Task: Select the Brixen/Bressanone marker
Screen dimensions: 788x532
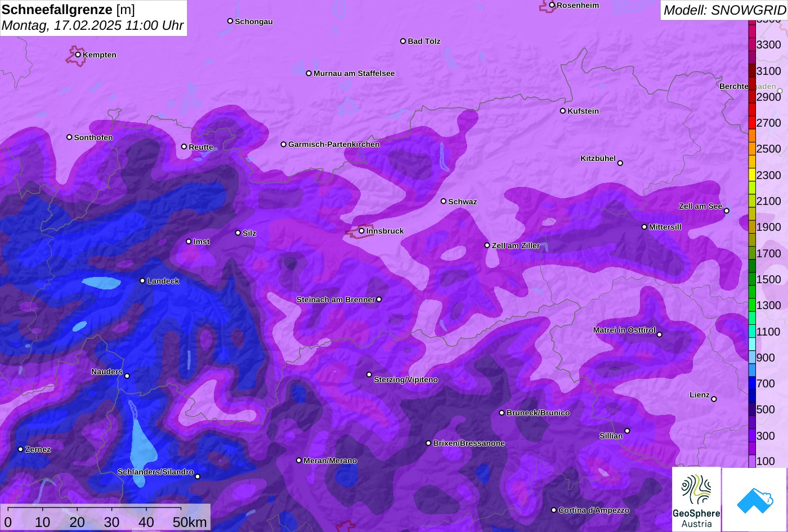Action: click(428, 443)
